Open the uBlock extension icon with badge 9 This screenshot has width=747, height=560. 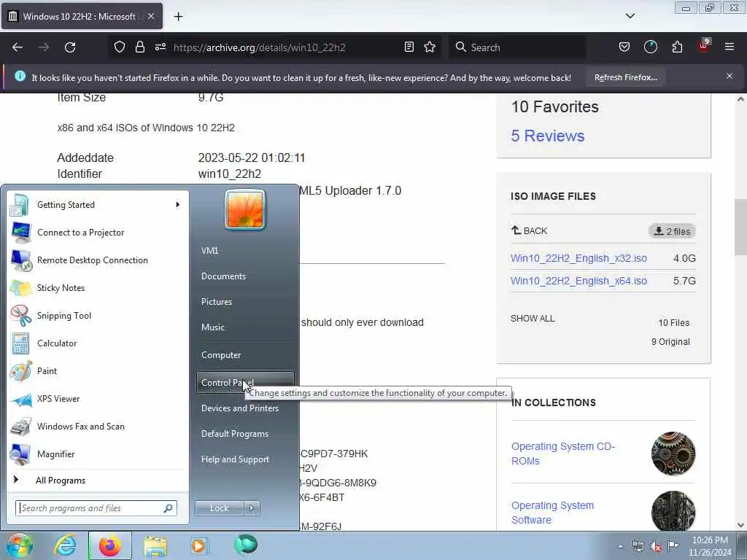click(x=704, y=46)
